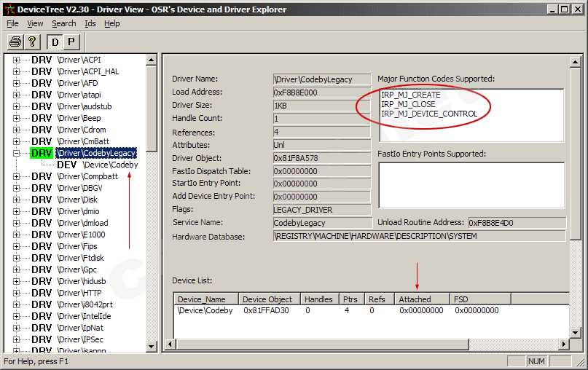The image size is (588, 370).
Task: Click the DRV icon for \Driver\HTTP
Action: click(x=42, y=293)
